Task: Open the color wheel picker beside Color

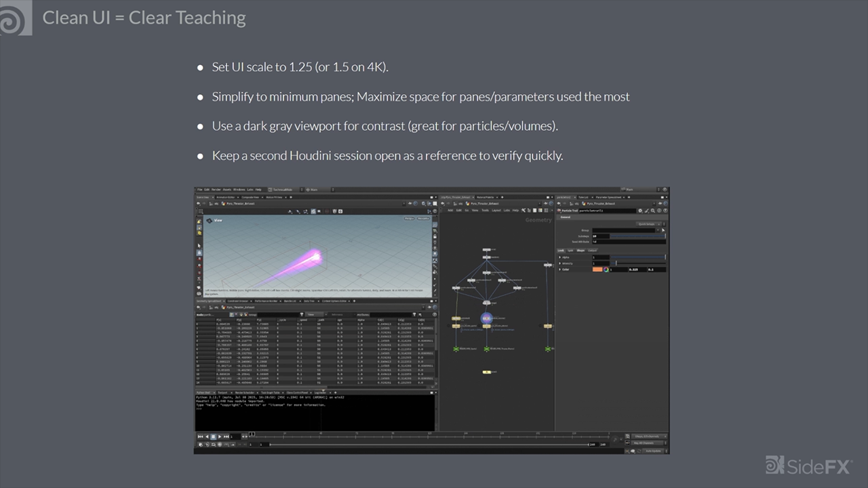Action: tap(606, 270)
